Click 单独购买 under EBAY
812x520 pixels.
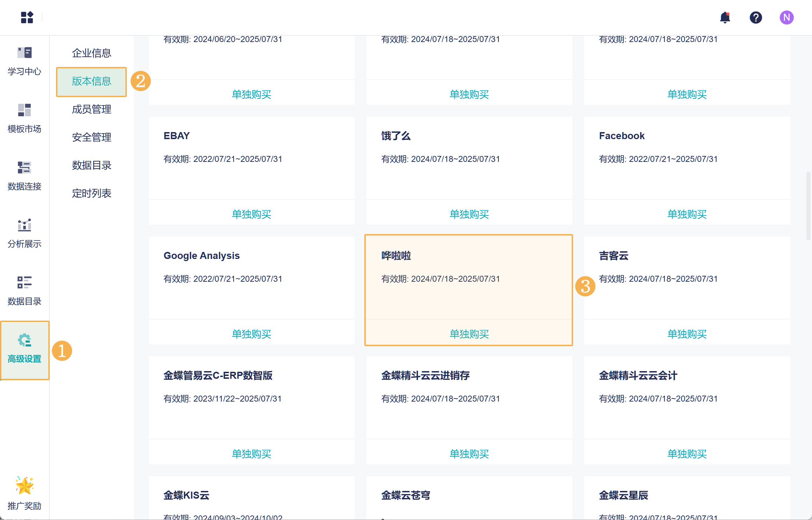tap(251, 214)
